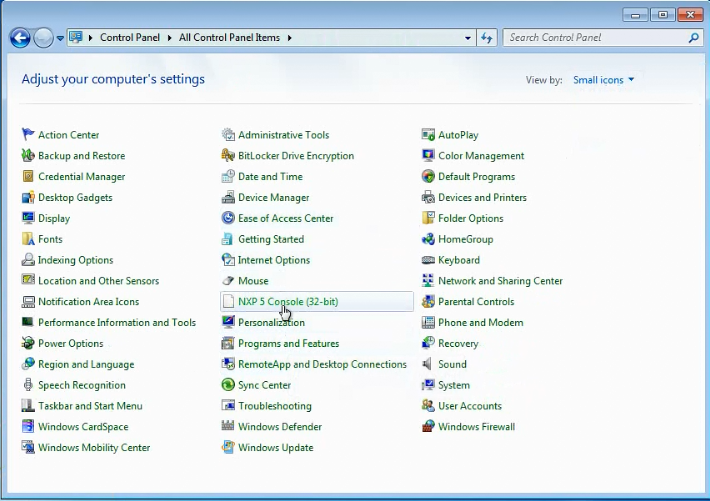This screenshot has width=710, height=501.
Task: Open the Display monitor icon
Action: (x=28, y=217)
